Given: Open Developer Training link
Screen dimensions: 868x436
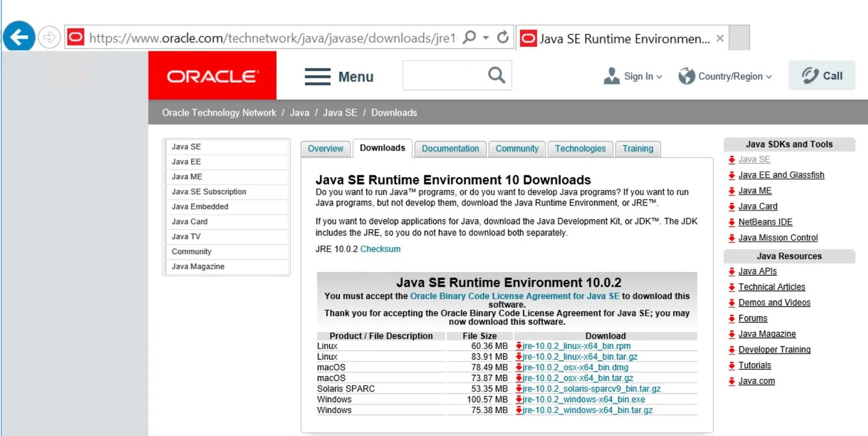Looking at the screenshot, I should tap(774, 350).
